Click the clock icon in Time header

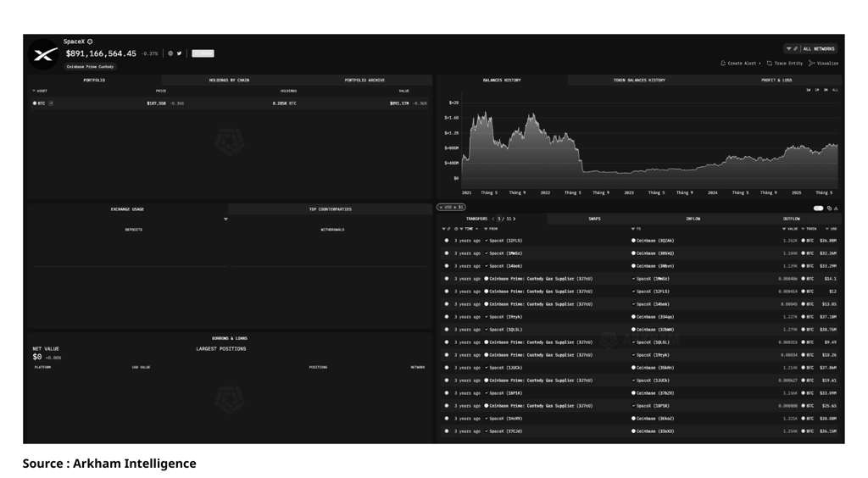pyautogui.click(x=456, y=229)
